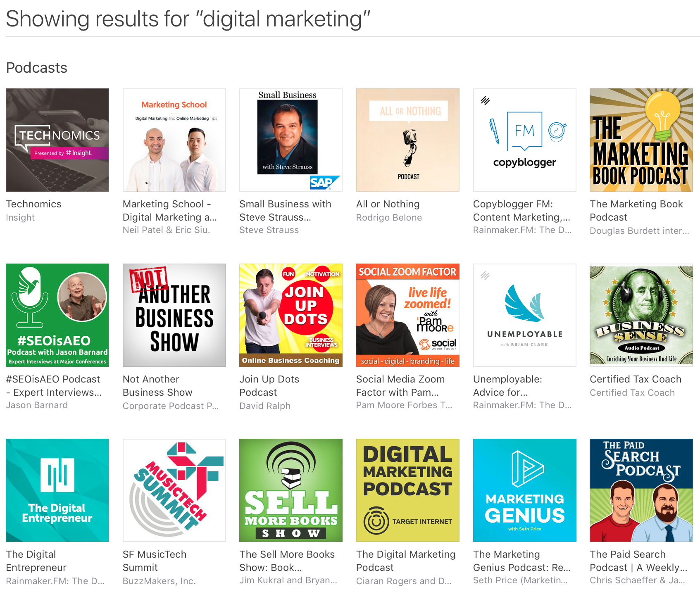
Task: Open the Unemployable: Advice for title
Action: click(508, 386)
